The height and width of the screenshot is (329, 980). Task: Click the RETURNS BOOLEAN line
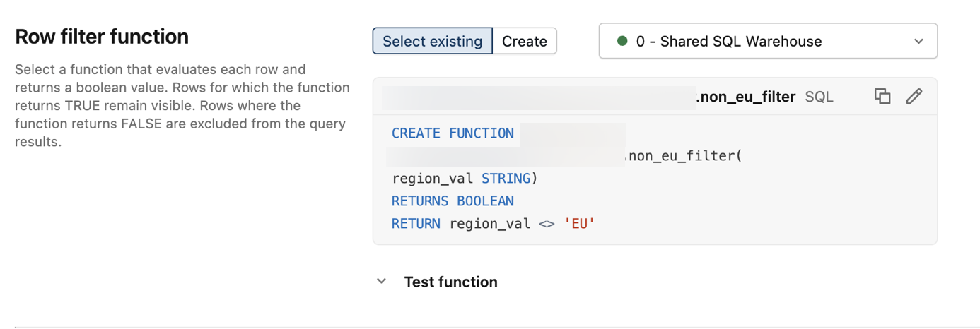pyautogui.click(x=453, y=201)
